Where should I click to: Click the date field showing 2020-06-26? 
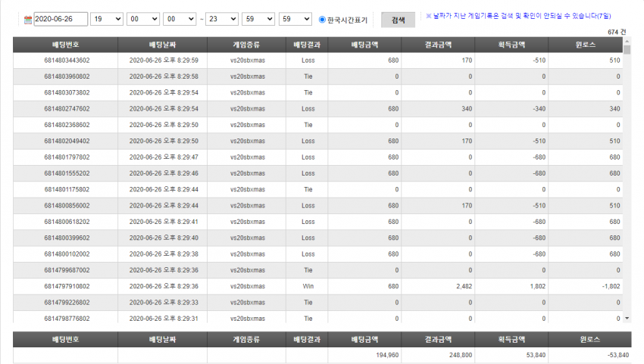pos(61,19)
